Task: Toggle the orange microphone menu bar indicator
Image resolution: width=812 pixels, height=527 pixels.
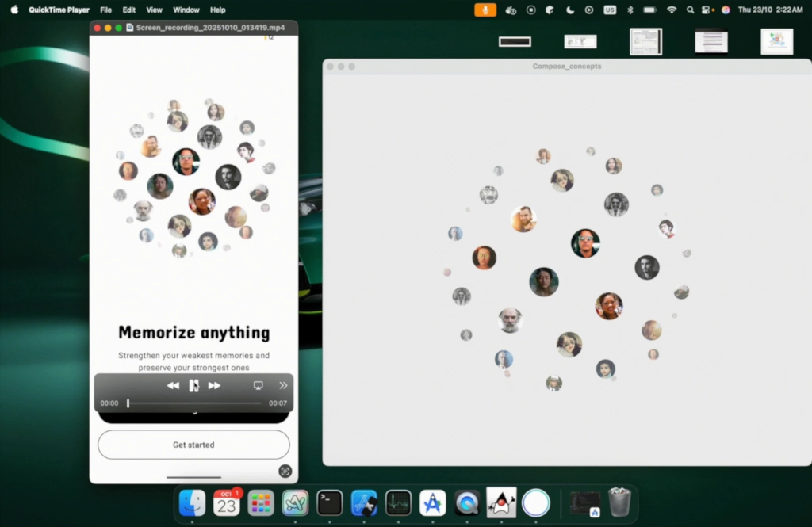Action: click(x=485, y=10)
